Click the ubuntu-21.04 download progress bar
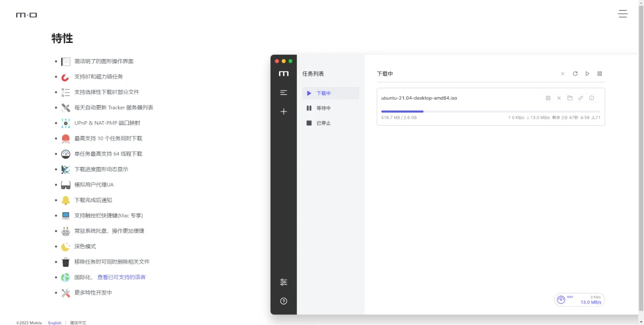Screen dimensions: 644x325 pyautogui.click(x=490, y=112)
